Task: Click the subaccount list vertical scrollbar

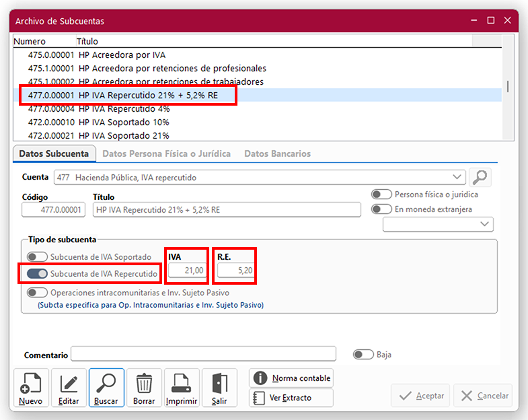Action: [x=508, y=87]
